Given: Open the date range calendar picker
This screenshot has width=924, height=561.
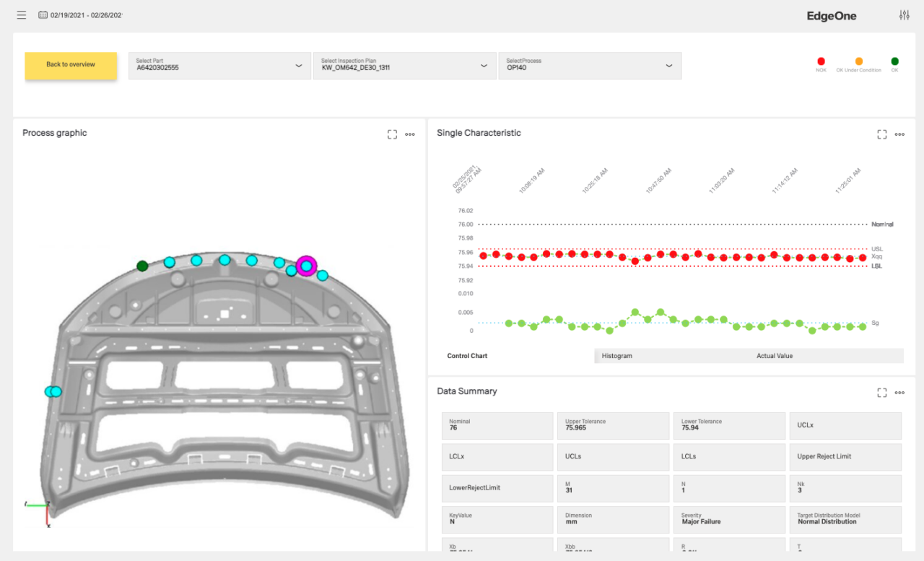Looking at the screenshot, I should [43, 15].
